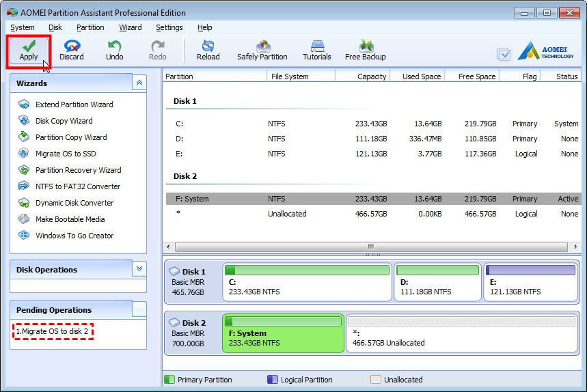
Task: Collapse the Wizards panel
Action: point(139,83)
